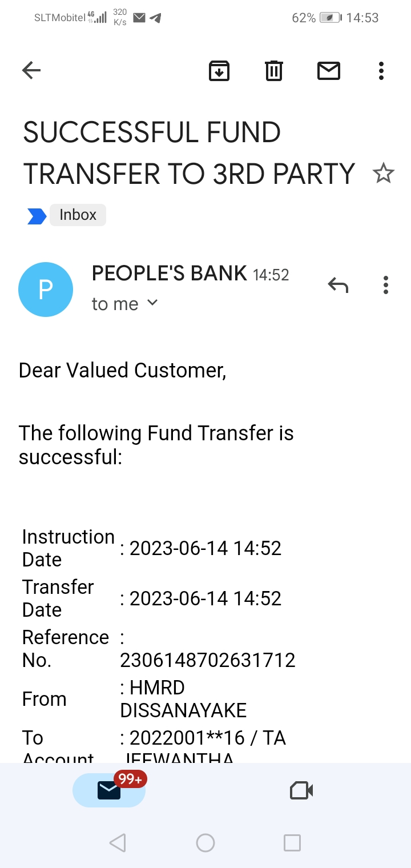The width and height of the screenshot is (411, 868).
Task: Go back to the inbox list
Action: pos(31,71)
